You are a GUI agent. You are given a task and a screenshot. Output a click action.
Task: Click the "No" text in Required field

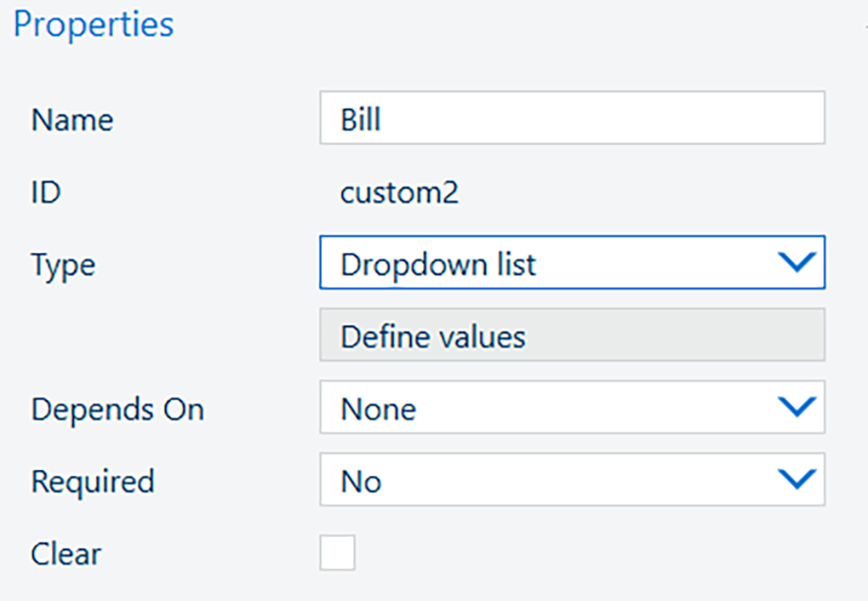click(x=361, y=482)
